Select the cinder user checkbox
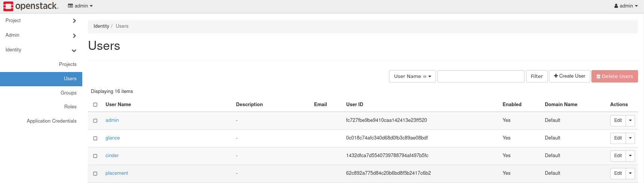The image size is (644, 183). 95,156
